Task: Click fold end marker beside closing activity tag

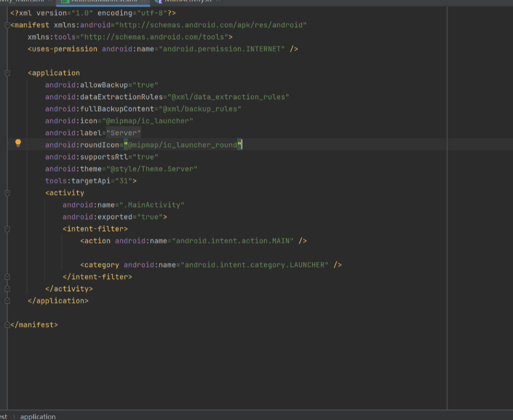Action: pos(7,289)
